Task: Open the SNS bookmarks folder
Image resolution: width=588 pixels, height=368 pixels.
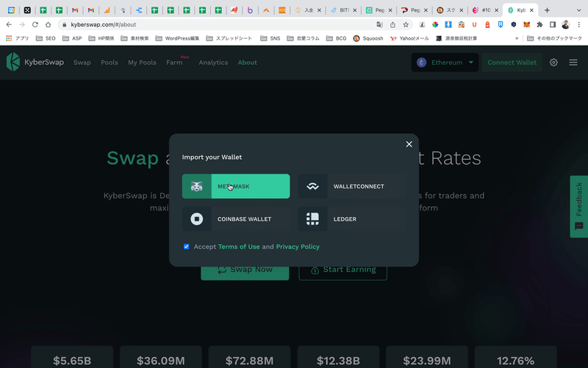Action: pyautogui.click(x=270, y=38)
